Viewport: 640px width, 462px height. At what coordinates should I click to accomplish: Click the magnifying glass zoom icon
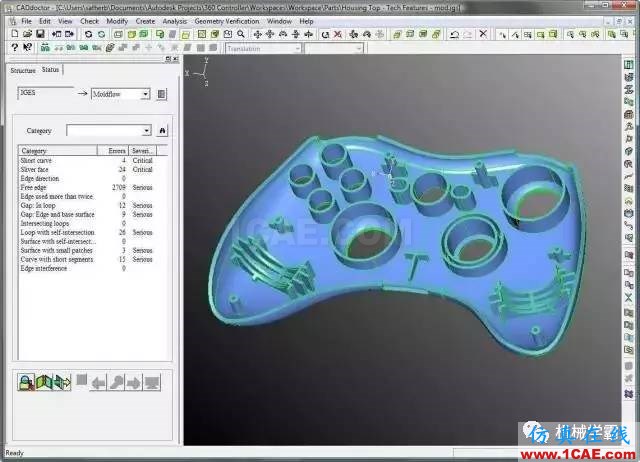coord(241,34)
